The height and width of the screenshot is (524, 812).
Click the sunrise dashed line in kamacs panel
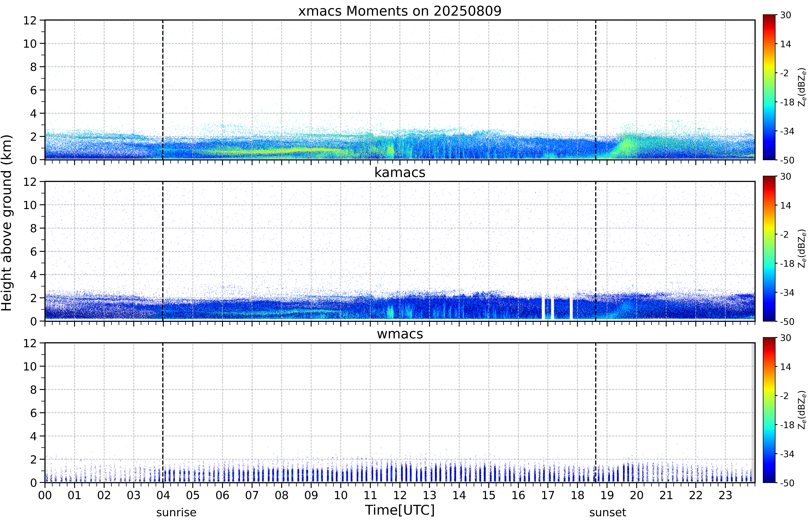point(163,251)
